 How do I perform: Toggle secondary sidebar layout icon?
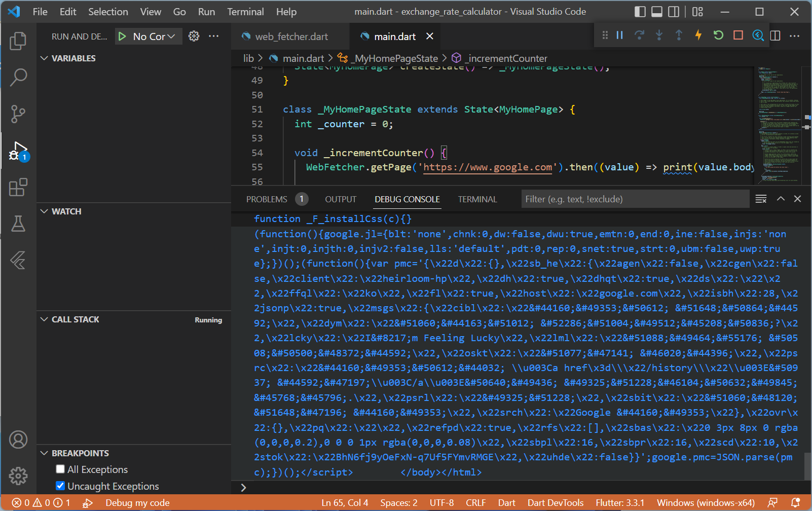674,12
